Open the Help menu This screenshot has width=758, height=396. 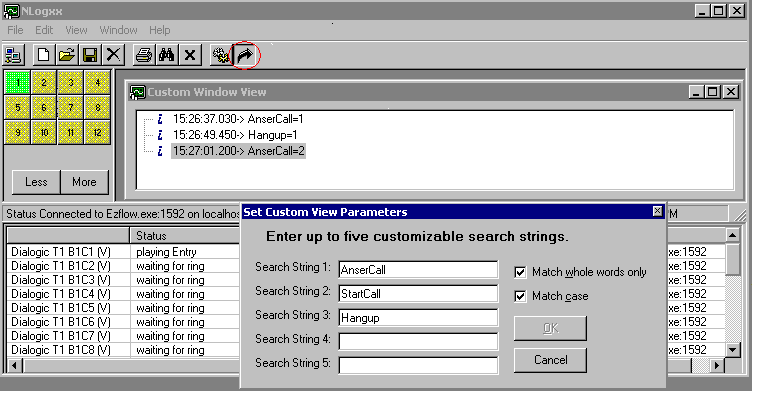pos(160,30)
